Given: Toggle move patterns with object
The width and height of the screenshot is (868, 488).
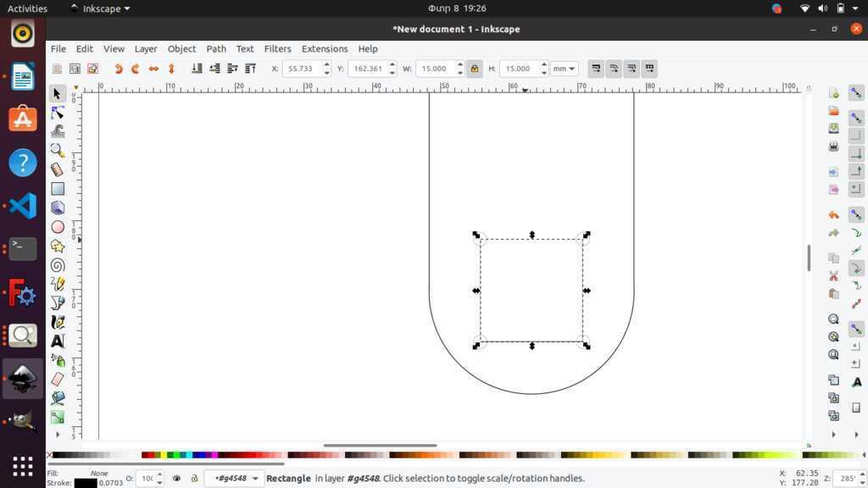Looking at the screenshot, I should [x=649, y=69].
